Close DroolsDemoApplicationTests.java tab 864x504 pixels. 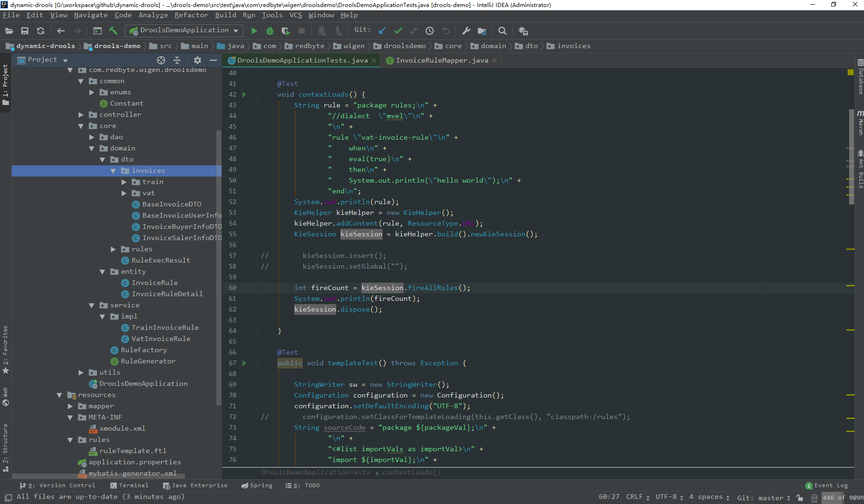(374, 61)
